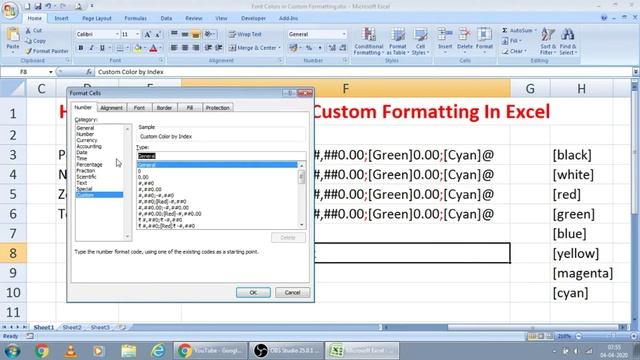640x360 pixels.
Task: Select the 0.00 format code in Type list
Action: pyautogui.click(x=143, y=177)
